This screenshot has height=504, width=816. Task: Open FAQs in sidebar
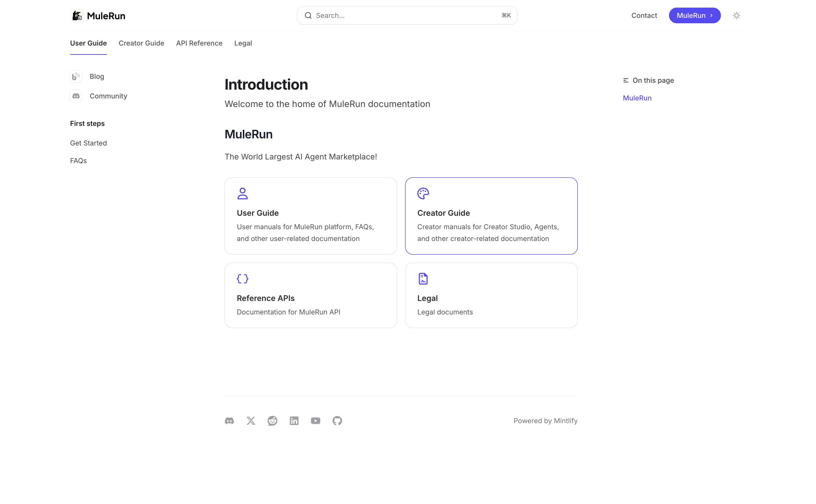click(78, 161)
